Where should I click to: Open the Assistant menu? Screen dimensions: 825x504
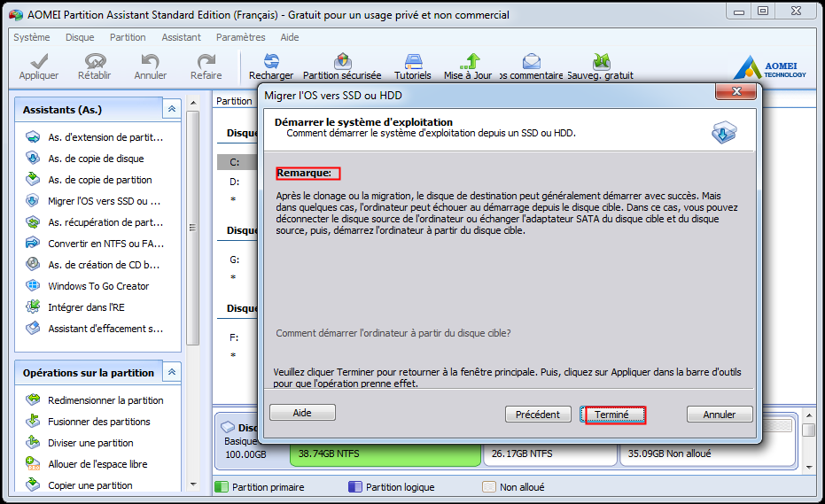click(x=181, y=37)
